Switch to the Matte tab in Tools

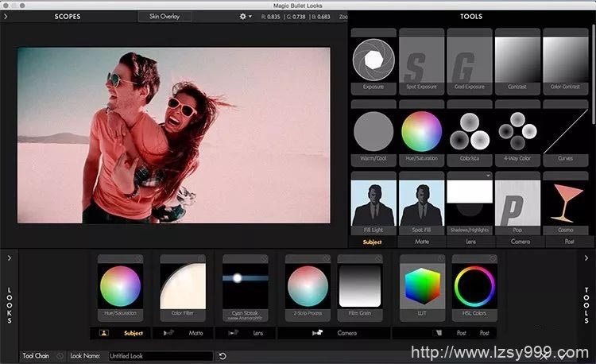point(421,241)
